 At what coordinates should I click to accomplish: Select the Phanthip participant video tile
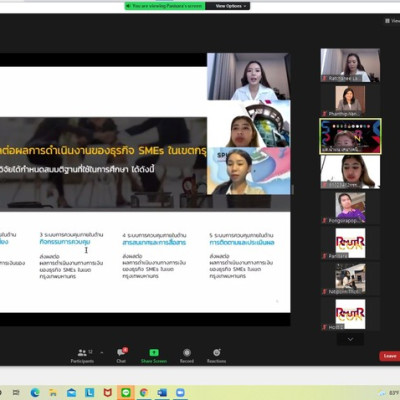(x=350, y=101)
